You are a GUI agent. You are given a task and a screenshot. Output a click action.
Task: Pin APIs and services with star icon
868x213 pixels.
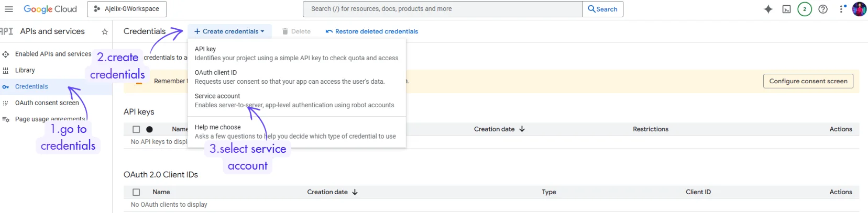tap(105, 32)
